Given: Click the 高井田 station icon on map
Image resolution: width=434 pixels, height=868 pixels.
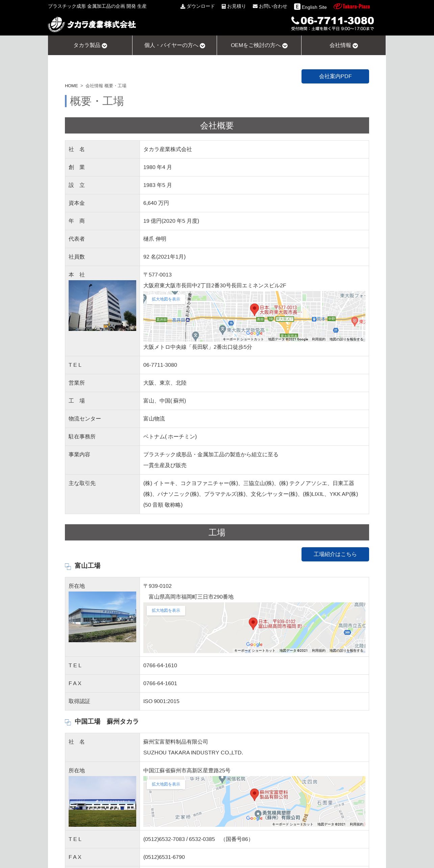Looking at the screenshot, I should 188,320.
